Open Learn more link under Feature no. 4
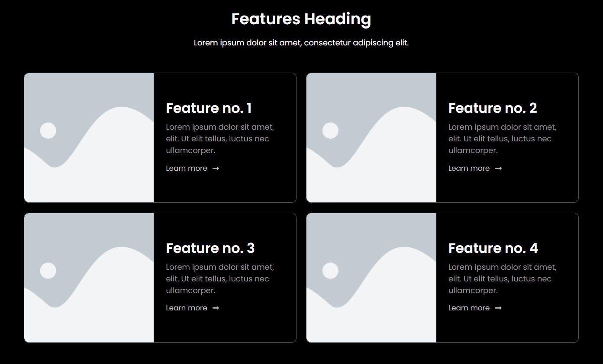The image size is (603, 364). click(475, 308)
